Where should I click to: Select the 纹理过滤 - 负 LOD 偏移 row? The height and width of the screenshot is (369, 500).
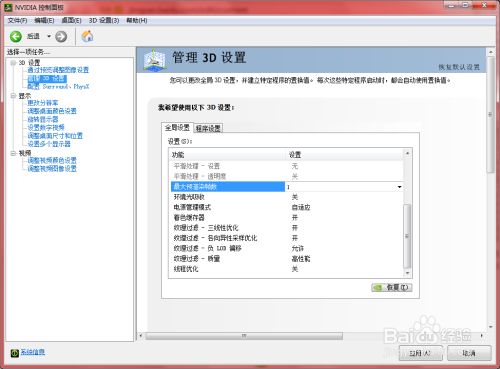coord(287,248)
